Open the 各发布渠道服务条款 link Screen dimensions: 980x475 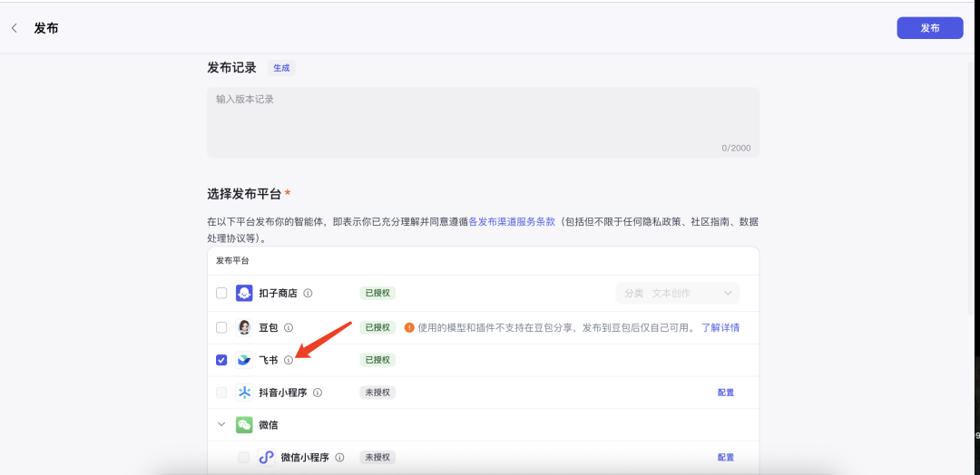click(512, 221)
